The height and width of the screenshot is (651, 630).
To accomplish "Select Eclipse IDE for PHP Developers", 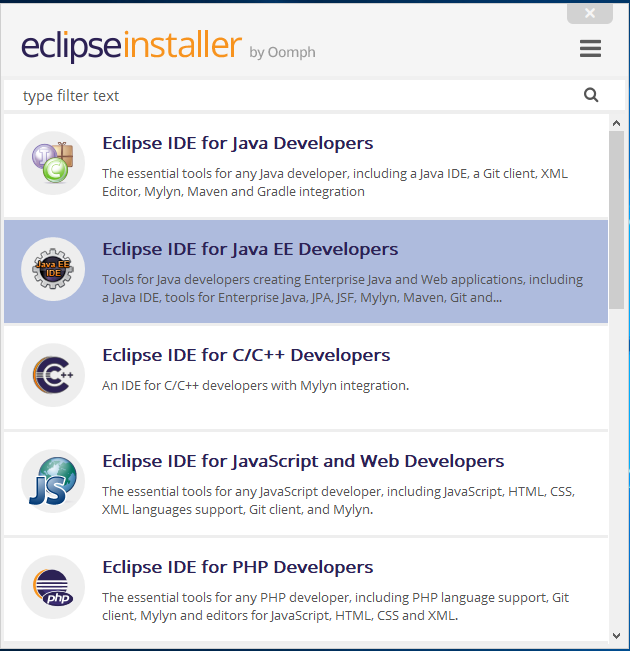I will click(x=306, y=589).
